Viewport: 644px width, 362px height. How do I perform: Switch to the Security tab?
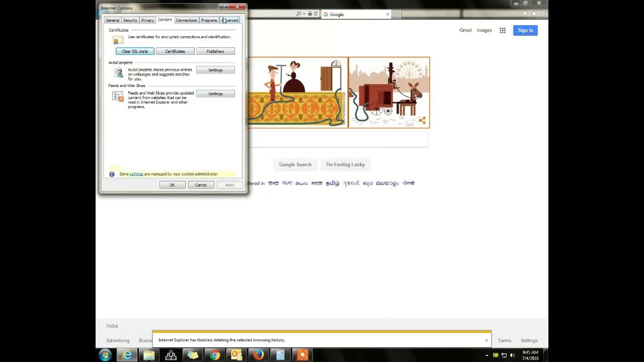point(130,20)
